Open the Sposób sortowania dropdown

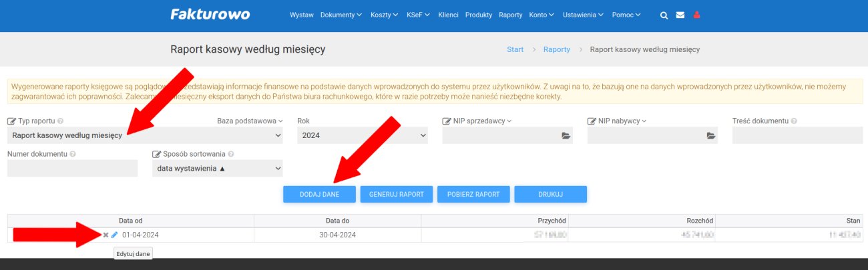[x=217, y=169]
